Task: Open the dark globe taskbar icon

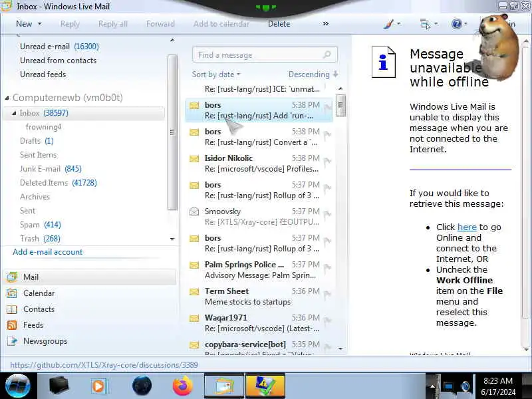Action: (142, 386)
